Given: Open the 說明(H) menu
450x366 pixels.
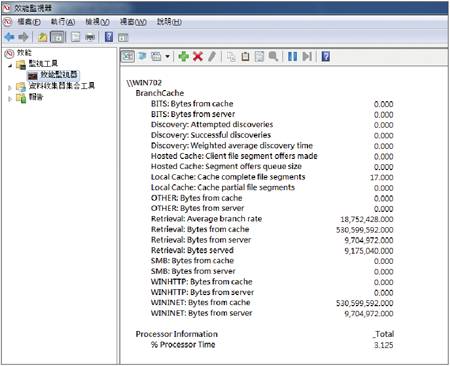Looking at the screenshot, I should [169, 22].
